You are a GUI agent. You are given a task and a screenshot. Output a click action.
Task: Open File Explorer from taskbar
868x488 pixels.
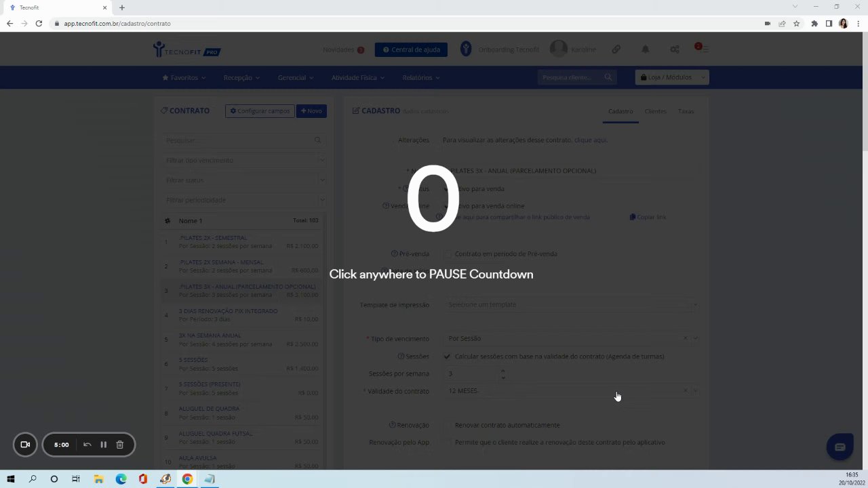[x=98, y=479]
